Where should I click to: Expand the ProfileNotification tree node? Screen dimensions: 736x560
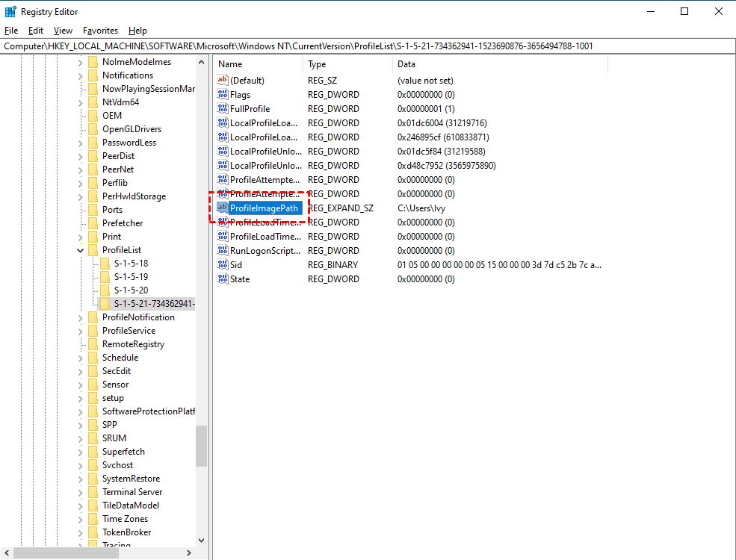[80, 318]
